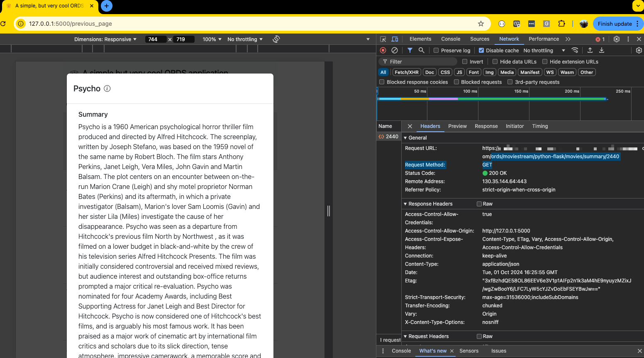Collapse the Request Headers section
The width and height of the screenshot is (644, 358).
click(405, 336)
